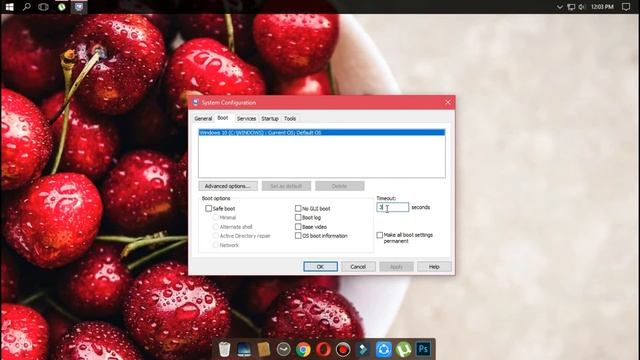Click the green circular app icon in taskbar
The height and width of the screenshot is (360, 640).
[x=61, y=7]
